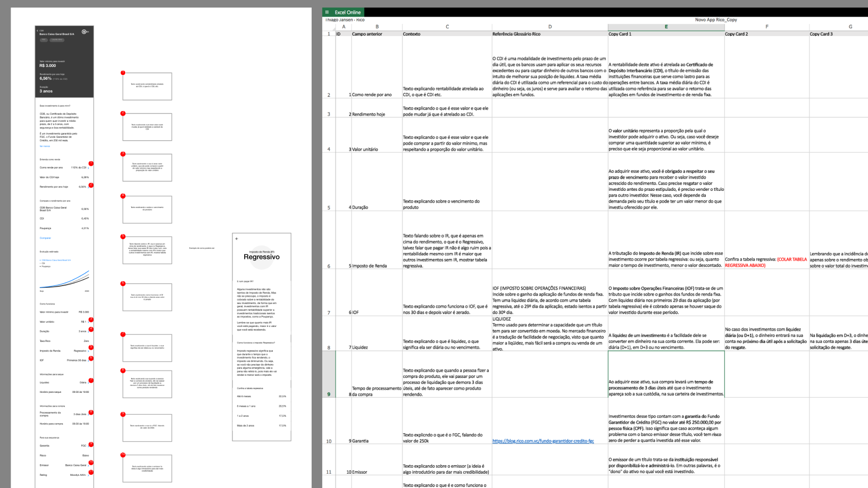Expand the 'Rendimento por ano hoje' mockup row chevron
Image resolution: width=868 pixels, height=488 pixels.
tap(89, 187)
